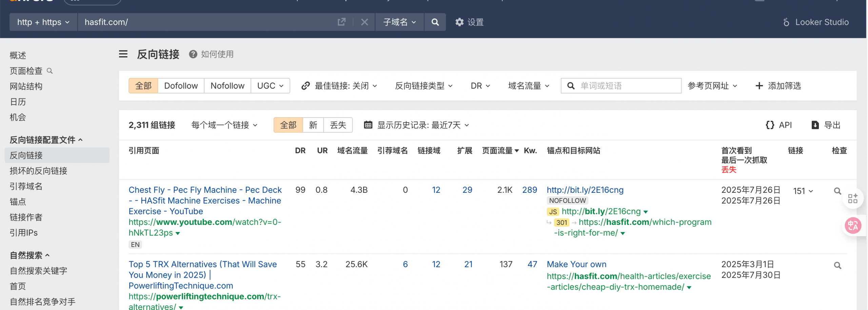Viewport: 868px width, 310px height.
Task: Show 全部 links in history toggle
Action: (288, 125)
